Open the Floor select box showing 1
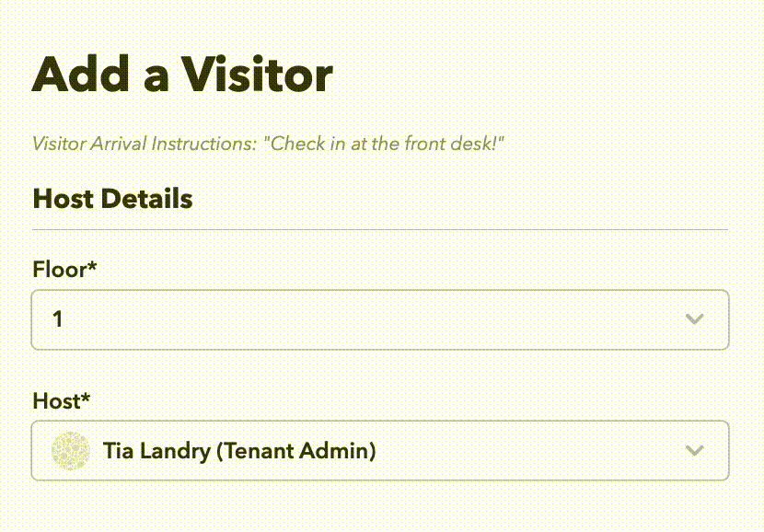Screen dimensions: 764x532 (380, 319)
